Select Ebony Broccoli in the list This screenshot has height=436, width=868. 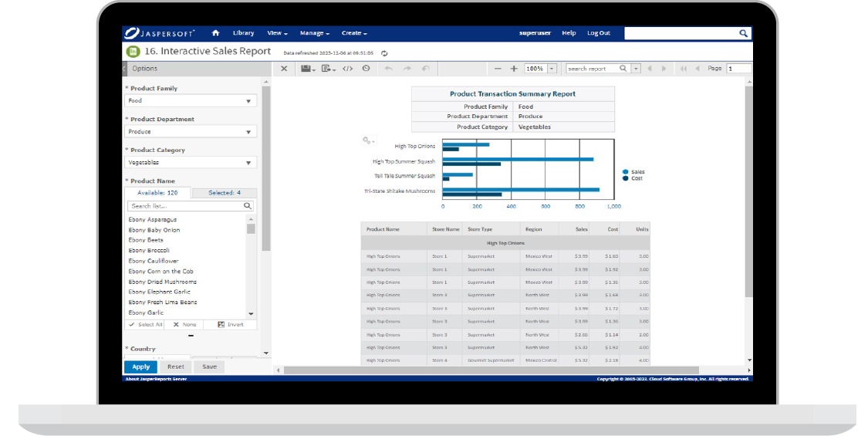[x=149, y=250]
